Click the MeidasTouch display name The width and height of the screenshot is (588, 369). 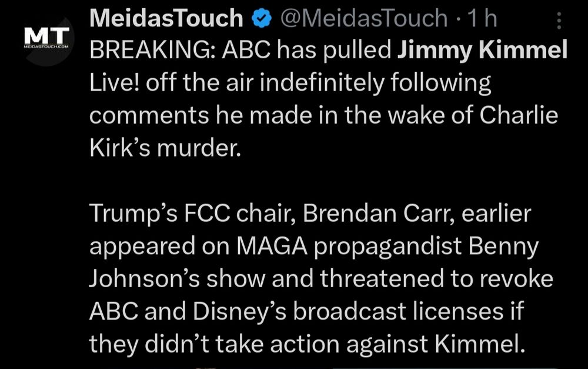[166, 18]
